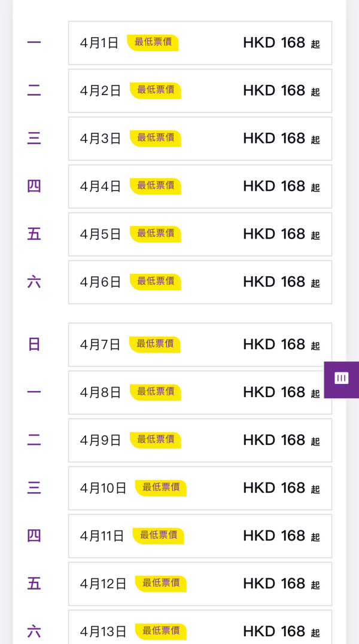This screenshot has width=359, height=644.
Task: Select the April 7 Sunday fare card
Action: pos(200,344)
